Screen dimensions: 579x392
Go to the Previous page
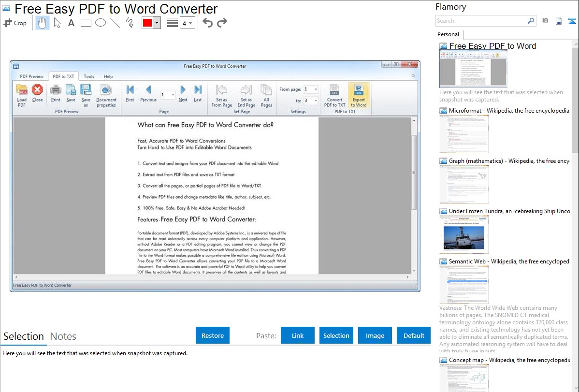(148, 93)
